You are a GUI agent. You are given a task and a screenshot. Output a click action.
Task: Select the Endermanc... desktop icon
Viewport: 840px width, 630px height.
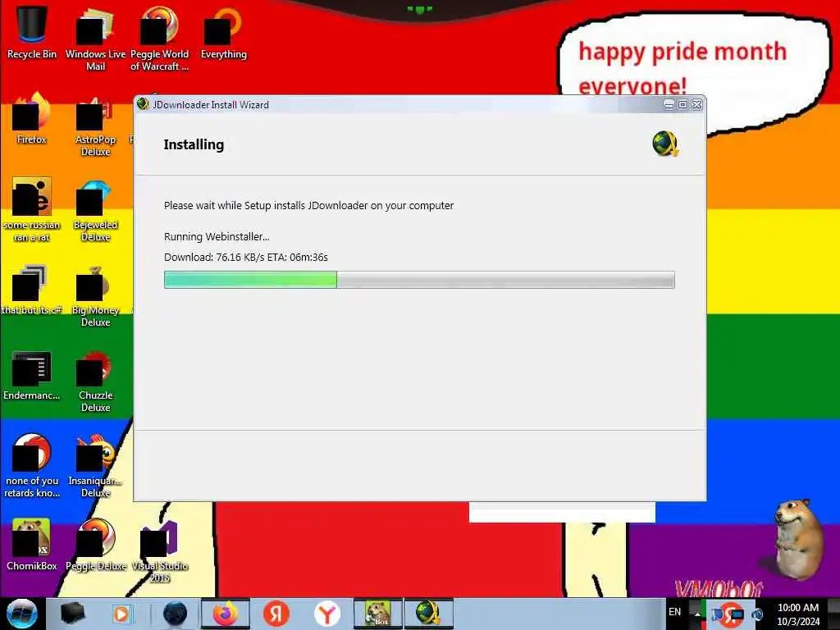pyautogui.click(x=32, y=375)
